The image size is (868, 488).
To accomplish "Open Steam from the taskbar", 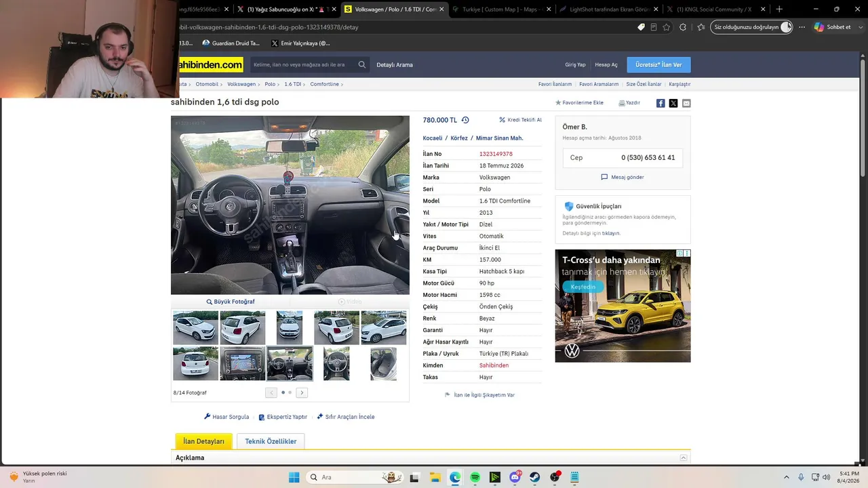I will 535,477.
